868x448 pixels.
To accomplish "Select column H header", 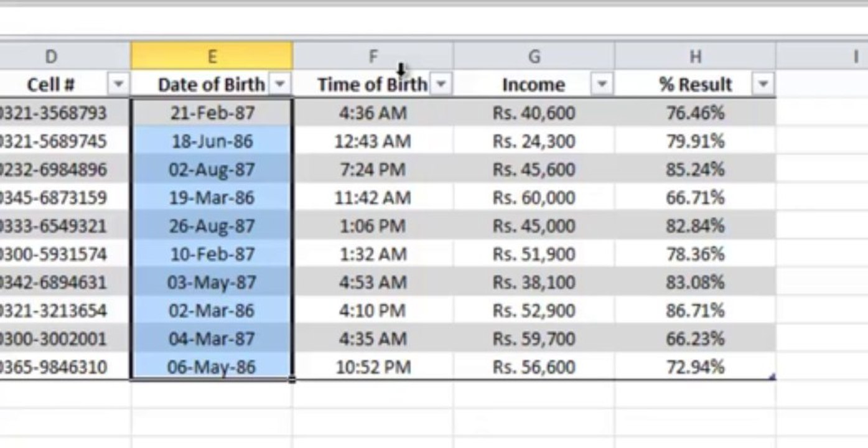I will [695, 57].
